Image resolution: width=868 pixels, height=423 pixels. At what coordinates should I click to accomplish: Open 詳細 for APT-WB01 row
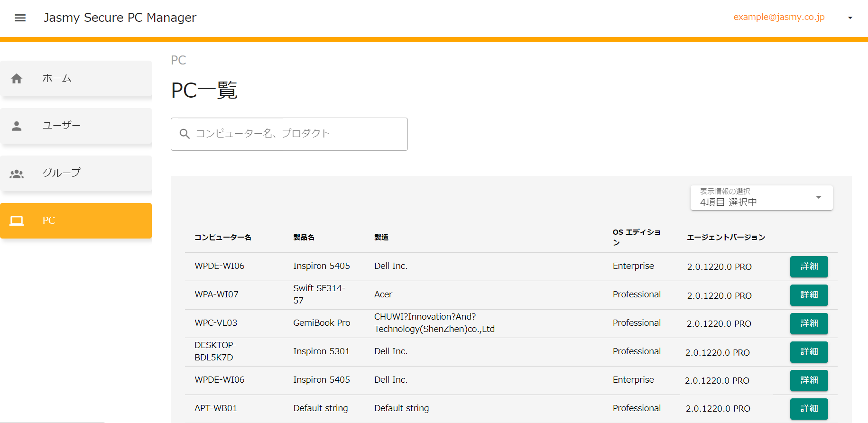(x=809, y=409)
